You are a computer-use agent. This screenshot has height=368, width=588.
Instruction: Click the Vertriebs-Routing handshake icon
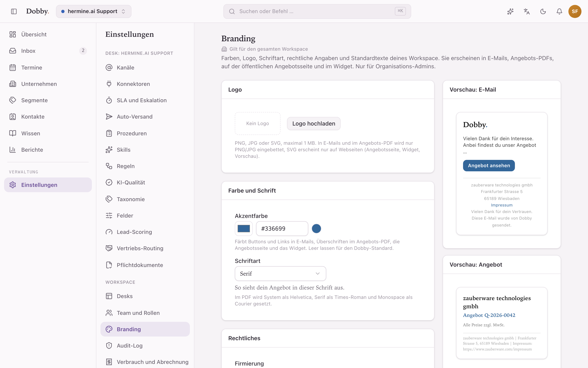click(x=109, y=248)
